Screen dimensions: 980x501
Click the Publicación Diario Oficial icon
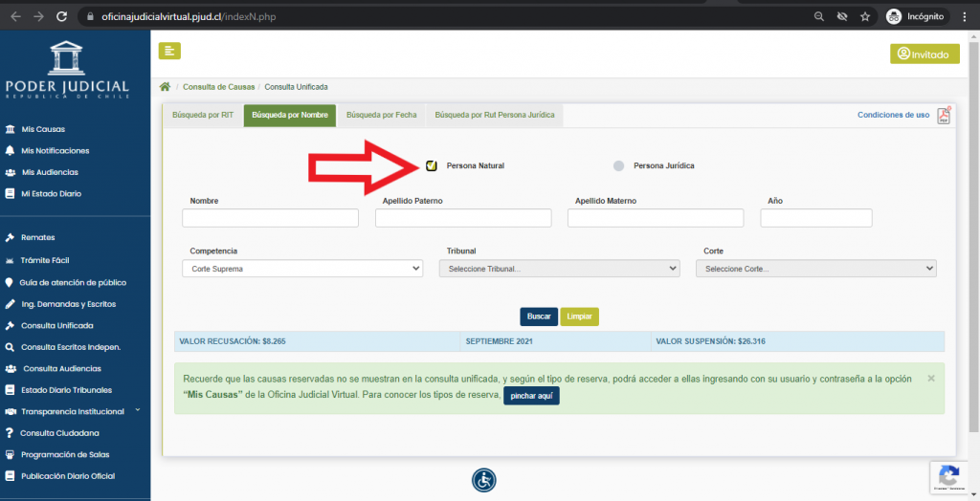pos(10,476)
